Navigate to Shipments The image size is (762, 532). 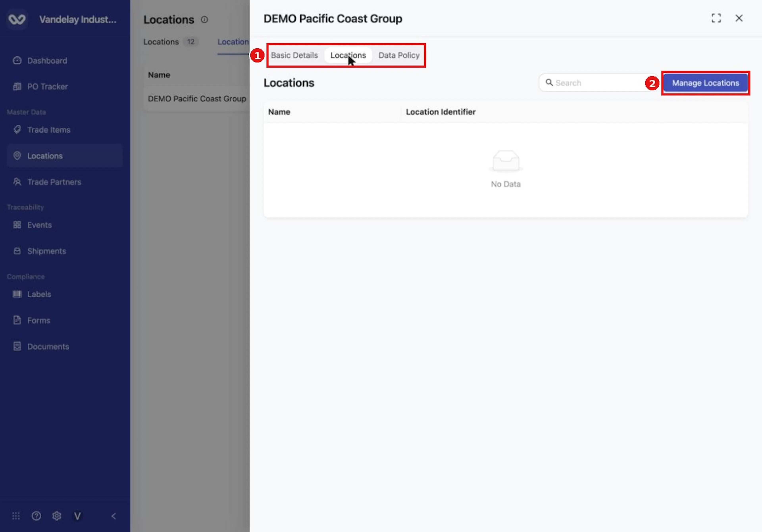point(65,251)
